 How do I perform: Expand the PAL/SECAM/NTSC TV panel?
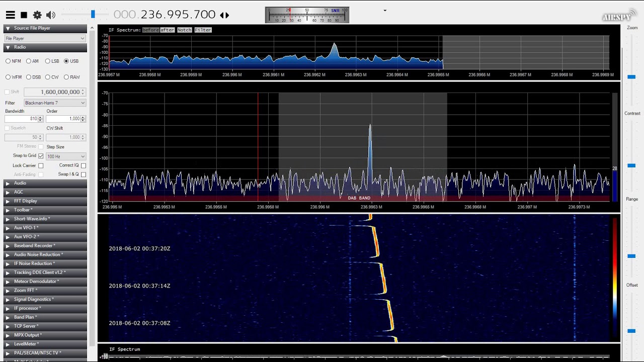tap(45, 353)
